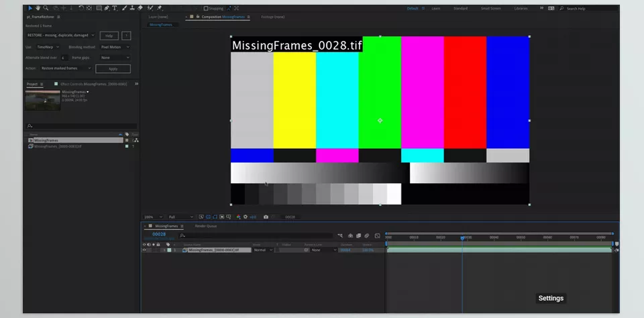Screen dimensions: 644x318
Task: Click the Apply button in FrameRestorer
Action: (113, 68)
